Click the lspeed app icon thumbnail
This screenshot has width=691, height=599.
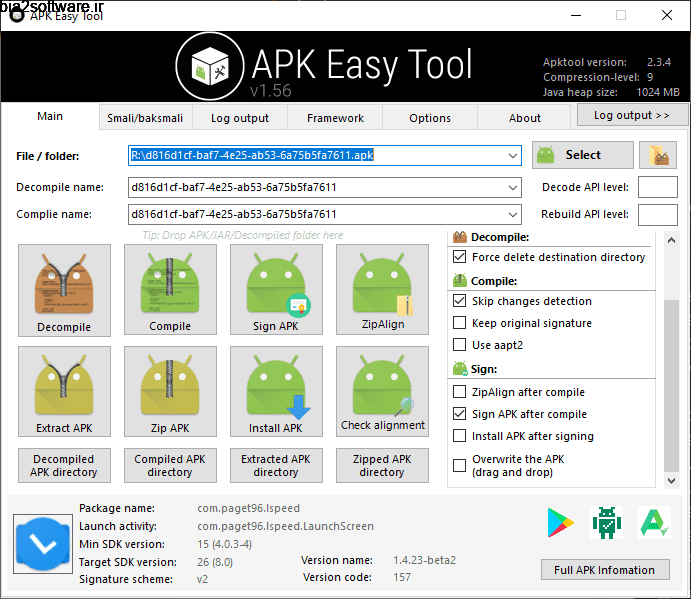(43, 544)
